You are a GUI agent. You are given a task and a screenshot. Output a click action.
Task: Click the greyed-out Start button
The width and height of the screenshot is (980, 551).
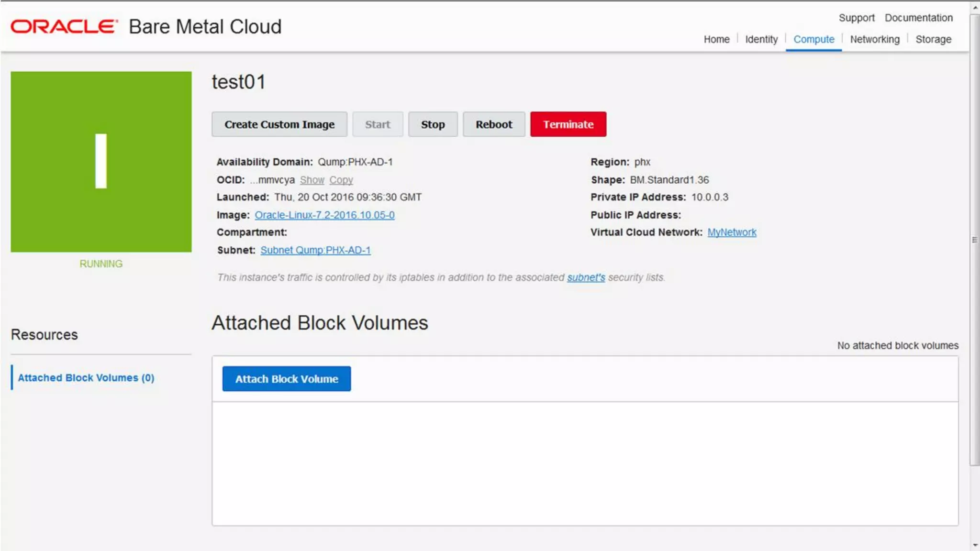[378, 124]
